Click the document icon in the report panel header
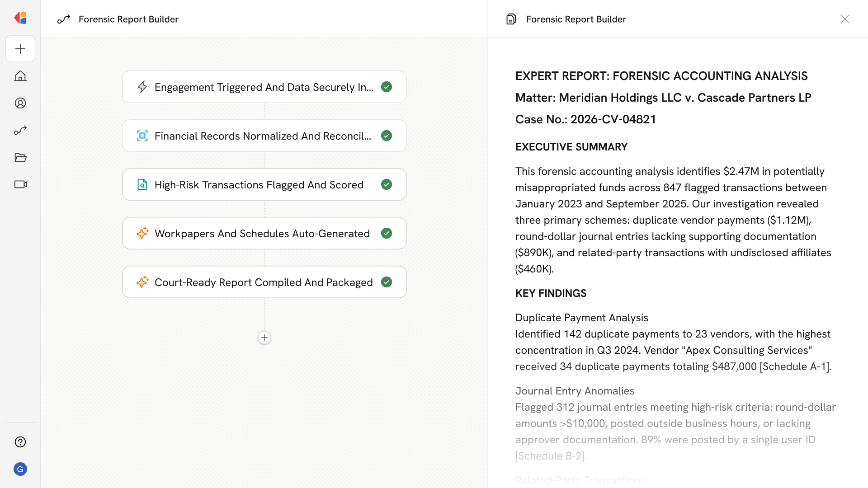 point(511,19)
